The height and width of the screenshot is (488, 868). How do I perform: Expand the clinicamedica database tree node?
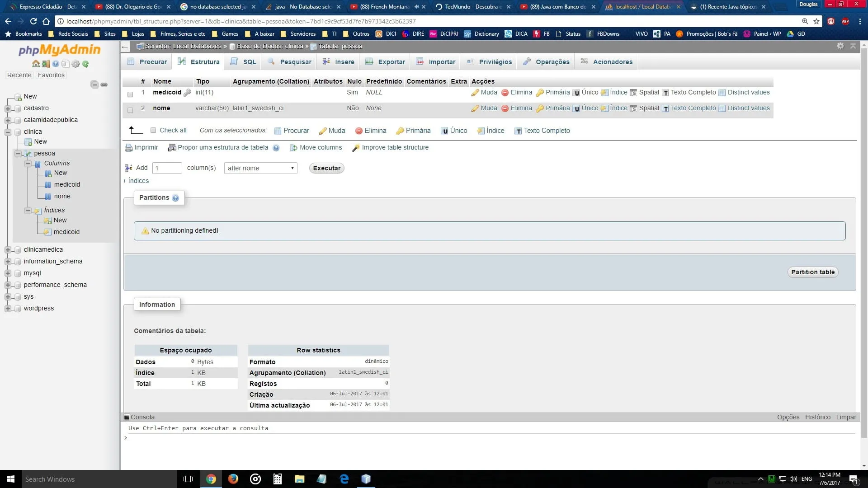pyautogui.click(x=8, y=250)
